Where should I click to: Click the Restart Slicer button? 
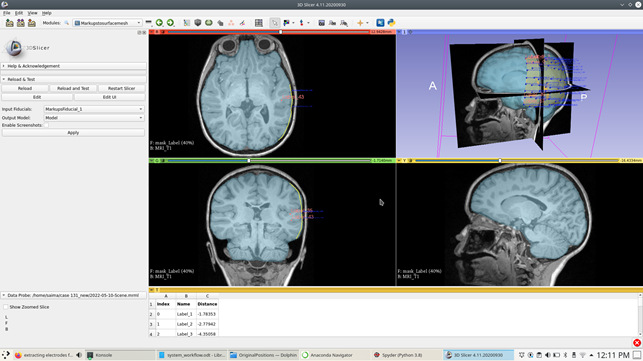click(121, 88)
